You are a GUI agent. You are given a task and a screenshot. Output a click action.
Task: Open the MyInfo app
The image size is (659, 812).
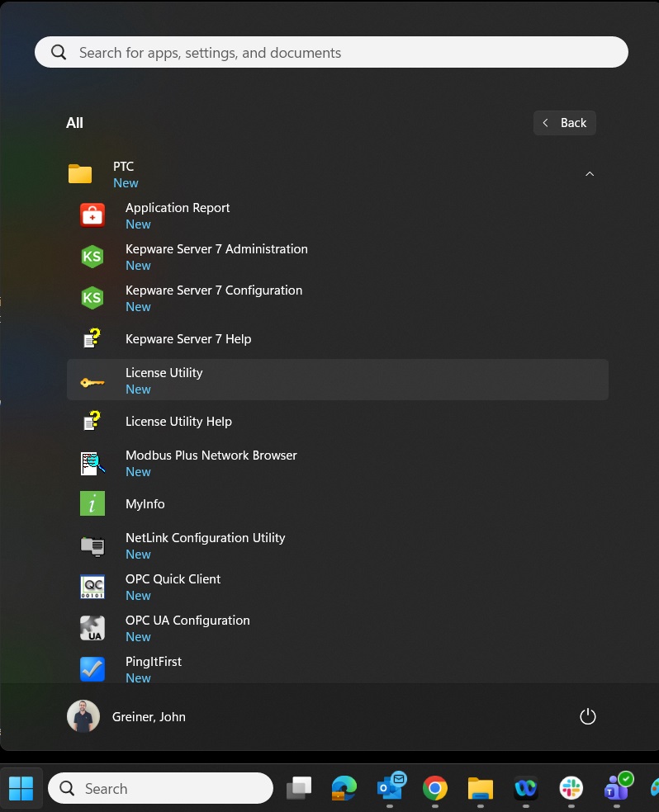[x=145, y=504]
